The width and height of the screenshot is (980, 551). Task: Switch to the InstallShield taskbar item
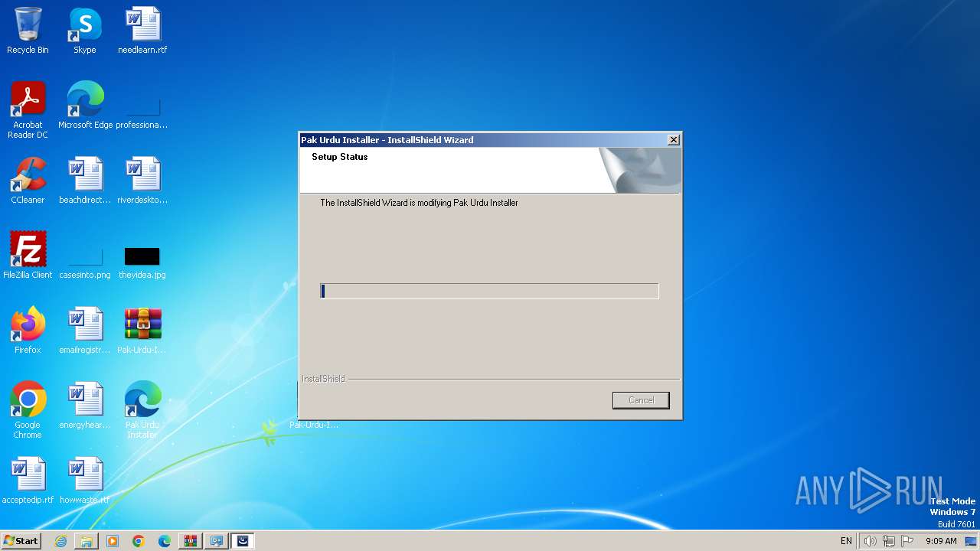243,541
